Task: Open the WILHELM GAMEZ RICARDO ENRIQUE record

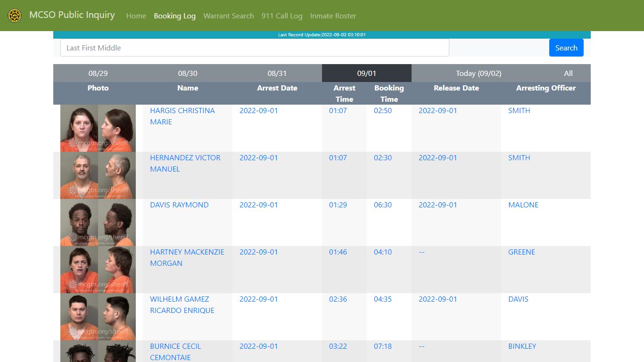Action: tap(182, 304)
